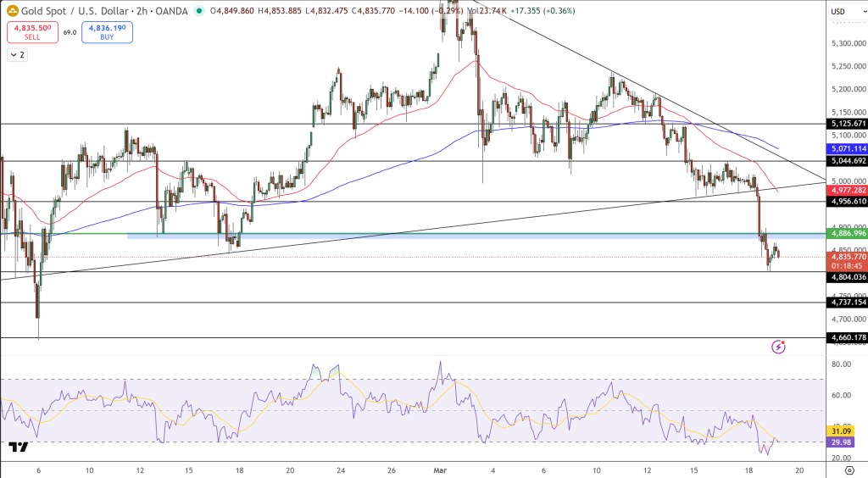Screen dimensions: 868x478
Task: Open the purple lightning events icon
Action: pos(778,347)
